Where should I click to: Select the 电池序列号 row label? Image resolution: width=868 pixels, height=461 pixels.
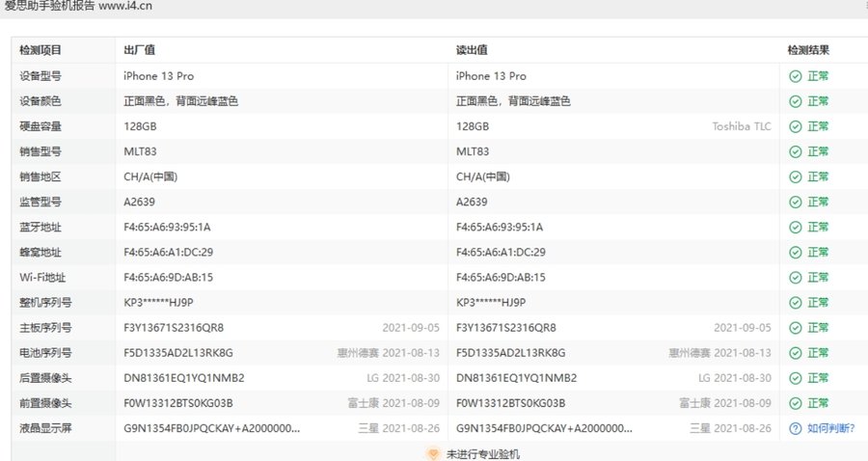coord(45,353)
